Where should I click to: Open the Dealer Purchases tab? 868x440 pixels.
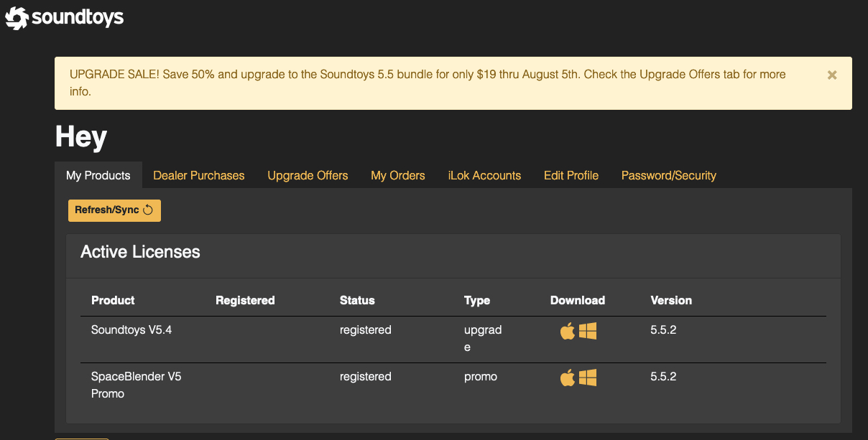[x=199, y=175]
